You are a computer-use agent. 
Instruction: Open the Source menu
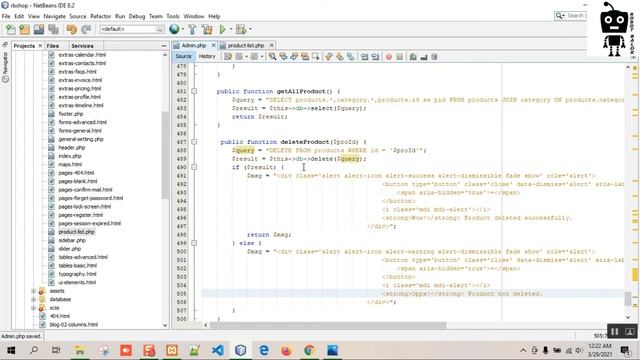click(78, 16)
